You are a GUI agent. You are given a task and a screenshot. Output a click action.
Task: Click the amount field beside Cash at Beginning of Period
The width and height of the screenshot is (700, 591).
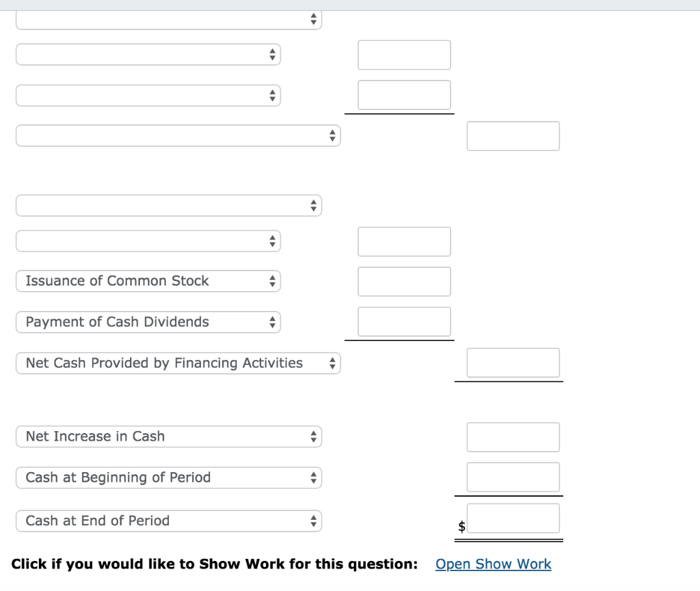[x=513, y=477]
